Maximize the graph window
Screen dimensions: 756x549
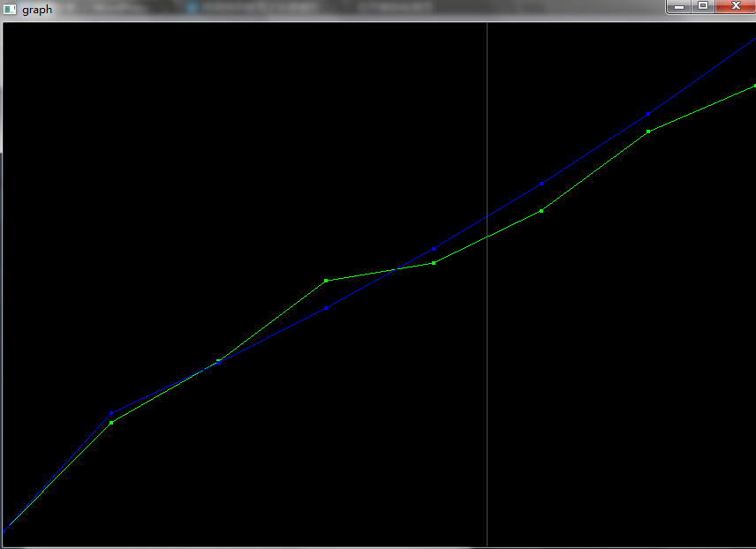703,6
